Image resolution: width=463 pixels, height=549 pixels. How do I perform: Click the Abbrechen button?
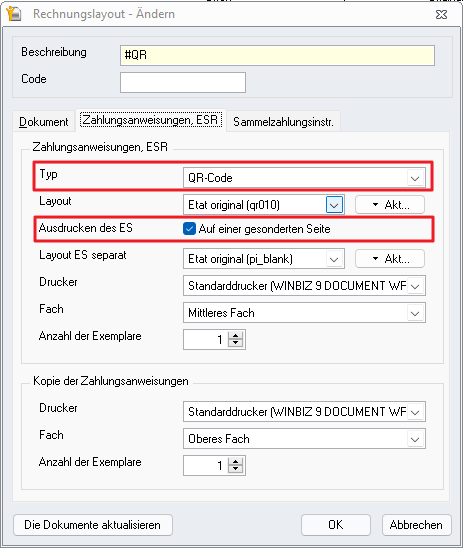(x=416, y=524)
